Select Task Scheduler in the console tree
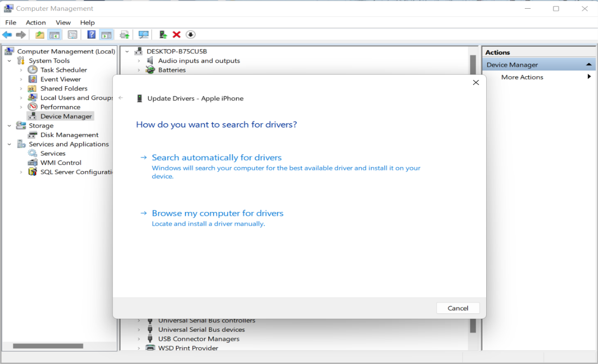This screenshot has height=364, width=598. (x=63, y=70)
